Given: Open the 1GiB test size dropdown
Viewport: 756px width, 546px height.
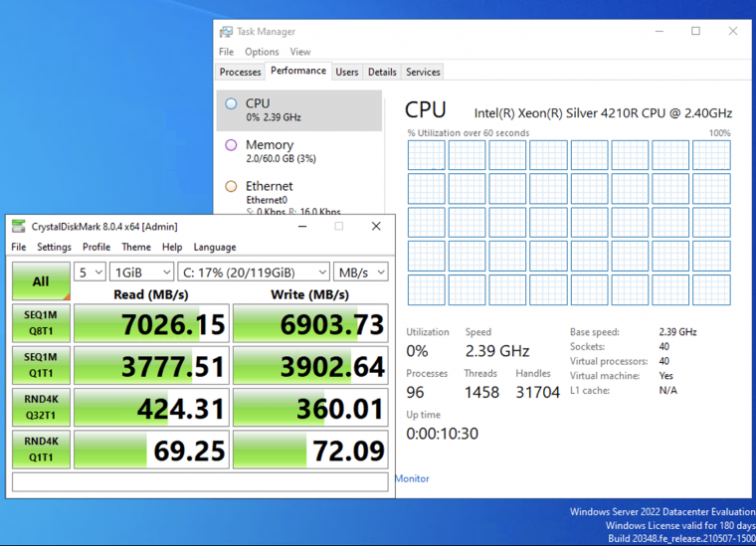Looking at the screenshot, I should coord(141,273).
